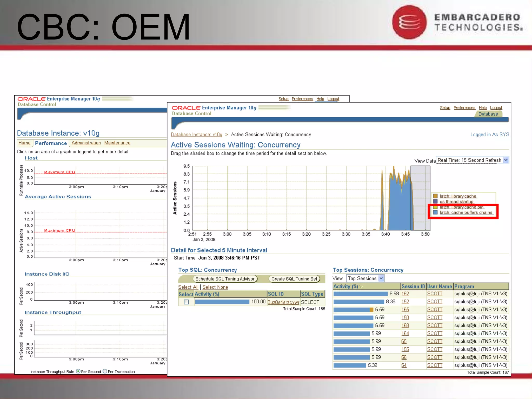Image resolution: width=532 pixels, height=399 pixels.
Task: Click the 100.00 activity bar in Top SQL
Action: (x=222, y=302)
